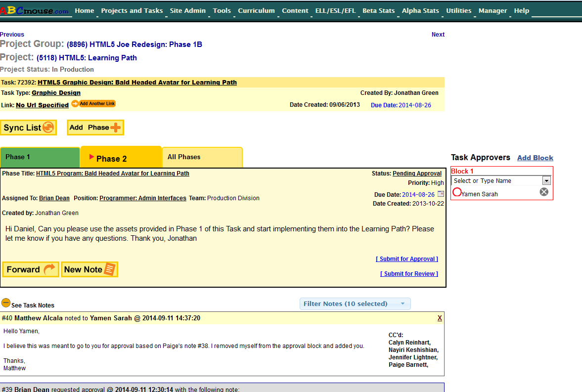This screenshot has width=582, height=392.
Task: Click the Submit for Approval link
Action: click(406, 259)
